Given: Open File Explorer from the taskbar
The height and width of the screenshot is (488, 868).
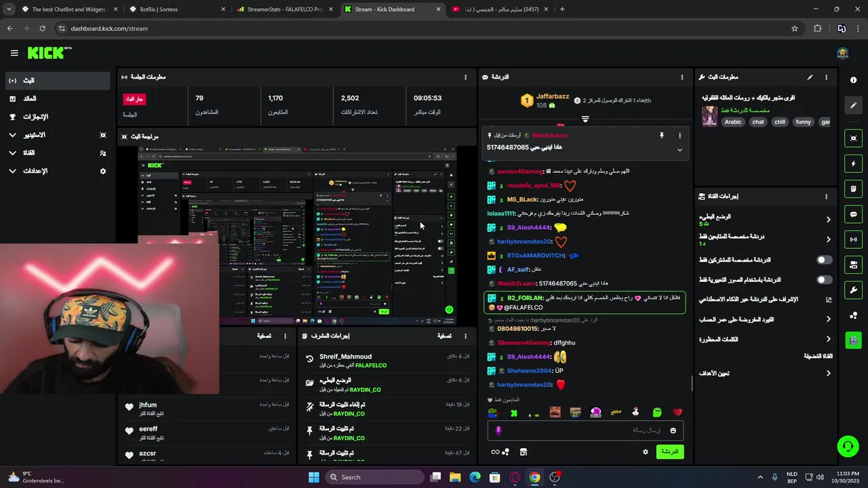Looking at the screenshot, I should (455, 477).
